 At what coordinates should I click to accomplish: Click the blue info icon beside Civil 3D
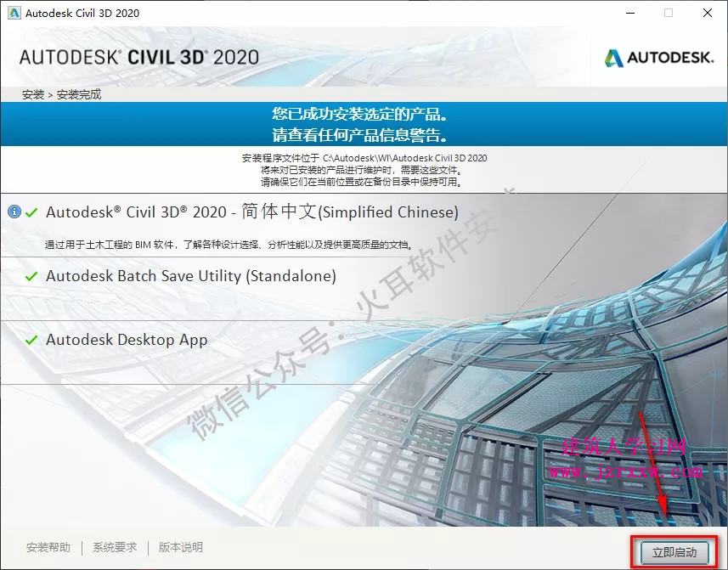tap(14, 212)
